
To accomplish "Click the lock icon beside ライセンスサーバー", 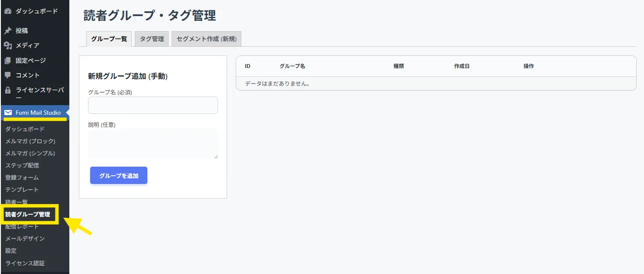I will [x=7, y=90].
